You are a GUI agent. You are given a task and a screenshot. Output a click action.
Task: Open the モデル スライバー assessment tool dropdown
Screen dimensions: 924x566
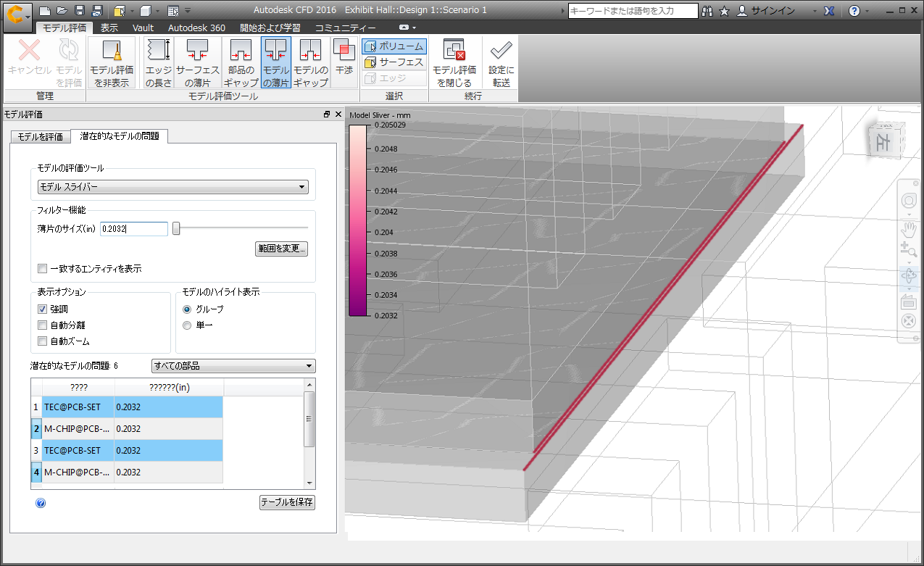click(x=173, y=188)
